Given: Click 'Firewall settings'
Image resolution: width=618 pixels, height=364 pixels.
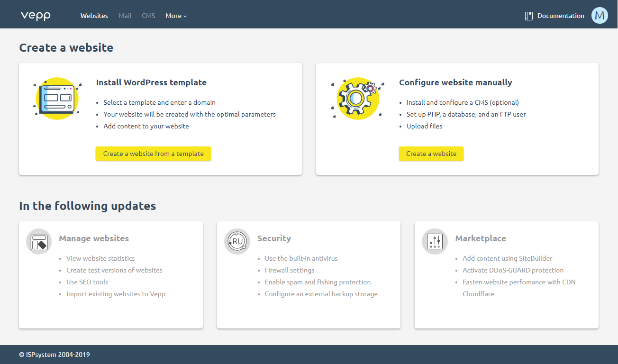Looking at the screenshot, I should (290, 270).
